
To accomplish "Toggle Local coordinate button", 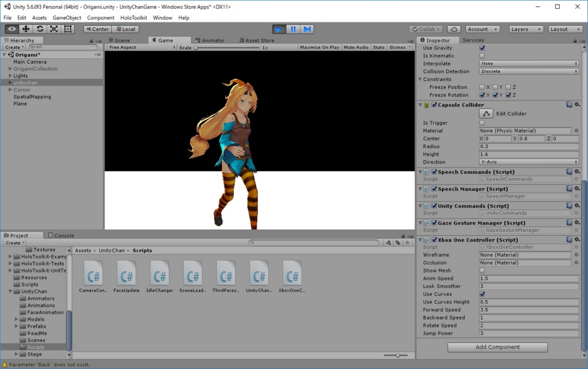I will [x=126, y=29].
